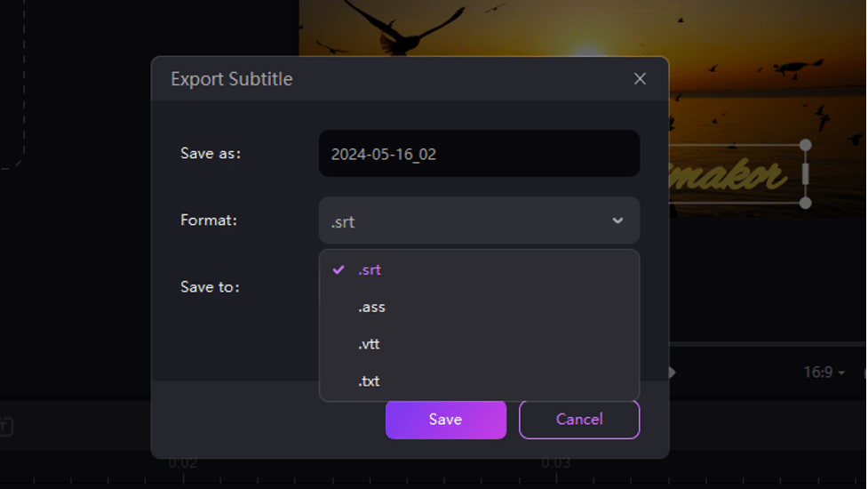The height and width of the screenshot is (489, 868).
Task: Grab the text box top-right corner handle
Action: [x=806, y=145]
